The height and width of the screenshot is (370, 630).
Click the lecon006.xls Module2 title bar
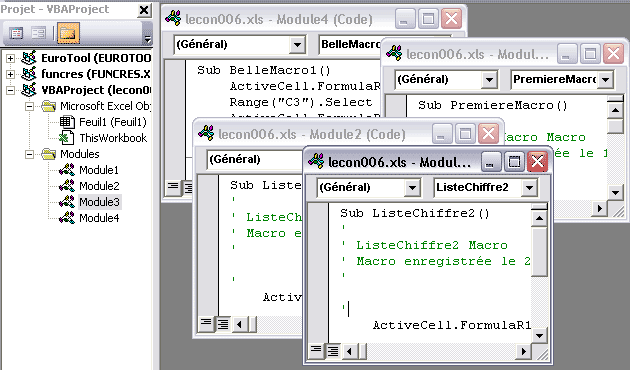pyautogui.click(x=312, y=134)
